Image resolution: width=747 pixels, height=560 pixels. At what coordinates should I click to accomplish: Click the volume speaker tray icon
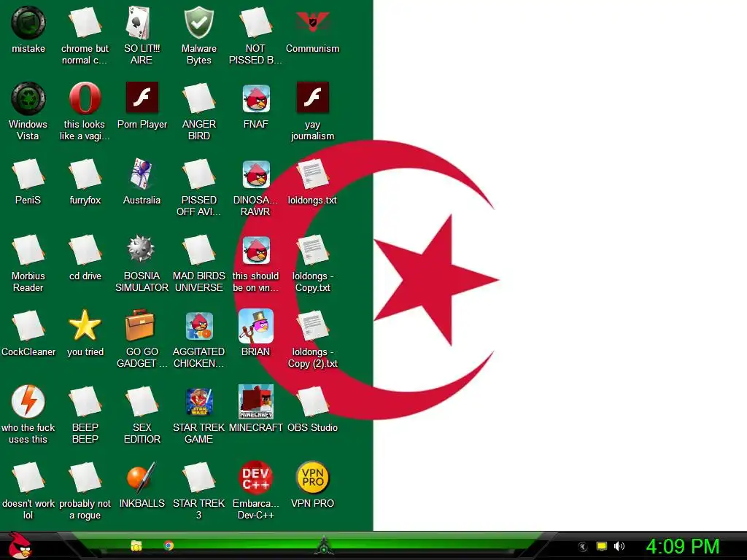(619, 546)
